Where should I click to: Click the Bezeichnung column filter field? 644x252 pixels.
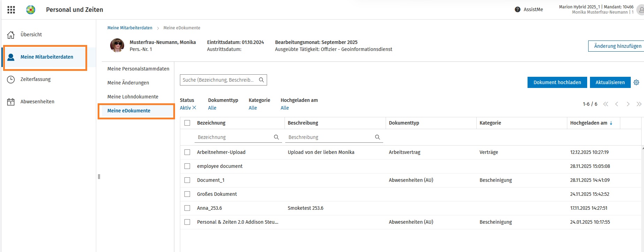coord(238,137)
